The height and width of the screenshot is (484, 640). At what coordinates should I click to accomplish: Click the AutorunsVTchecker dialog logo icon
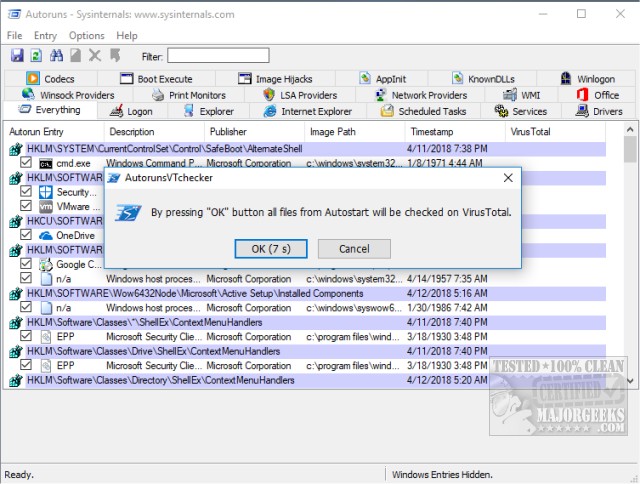(x=128, y=212)
